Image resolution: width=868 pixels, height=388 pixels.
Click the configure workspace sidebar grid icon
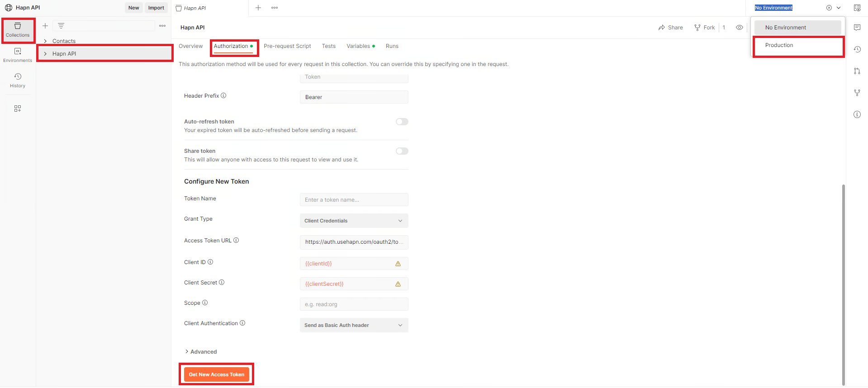[18, 109]
